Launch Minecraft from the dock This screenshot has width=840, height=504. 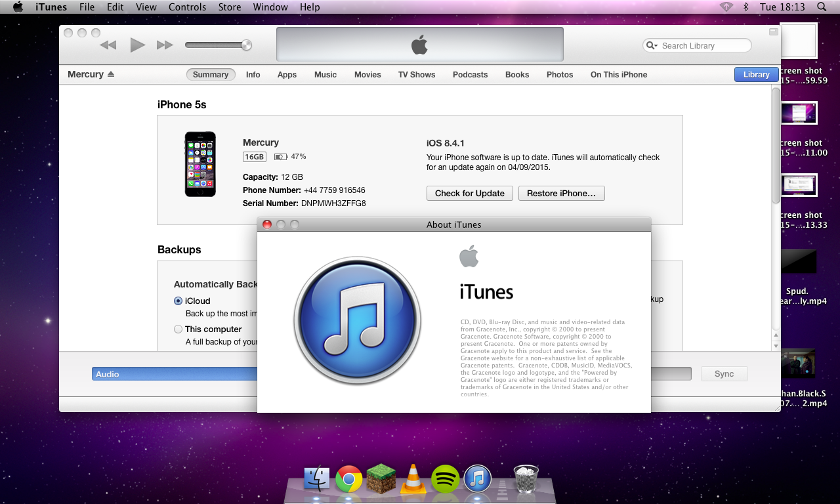coord(381,479)
